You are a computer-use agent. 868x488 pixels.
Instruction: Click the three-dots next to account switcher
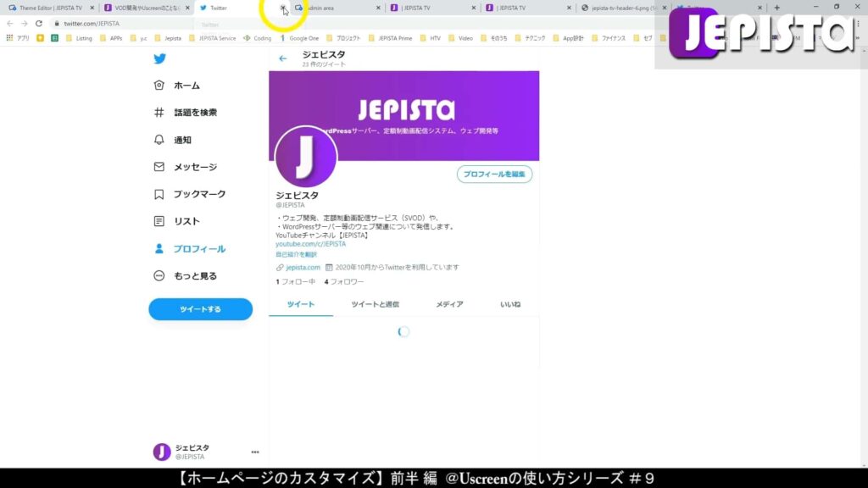click(x=254, y=452)
